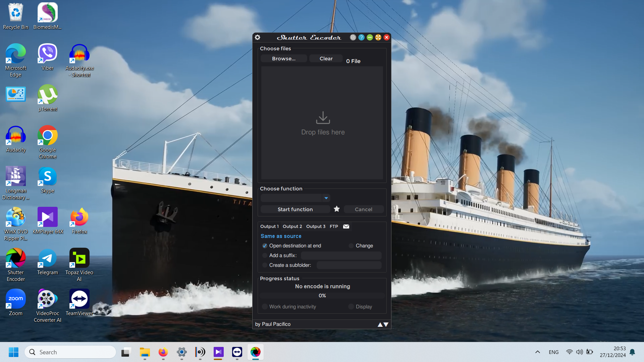Enable Create a subfolder checkbox
This screenshot has width=644, height=362.
coord(265,265)
